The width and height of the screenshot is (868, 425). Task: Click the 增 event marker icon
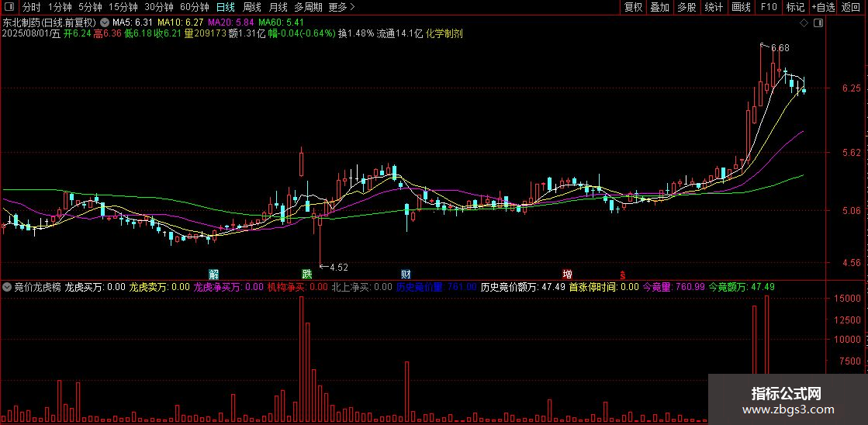pos(567,274)
